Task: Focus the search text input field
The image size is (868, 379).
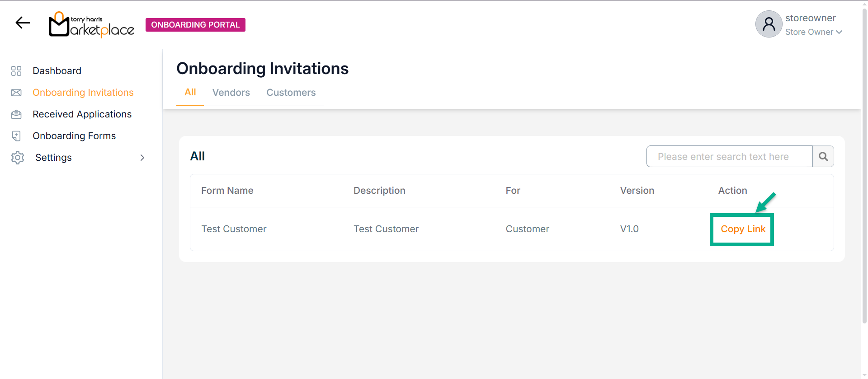Action: [x=729, y=157]
